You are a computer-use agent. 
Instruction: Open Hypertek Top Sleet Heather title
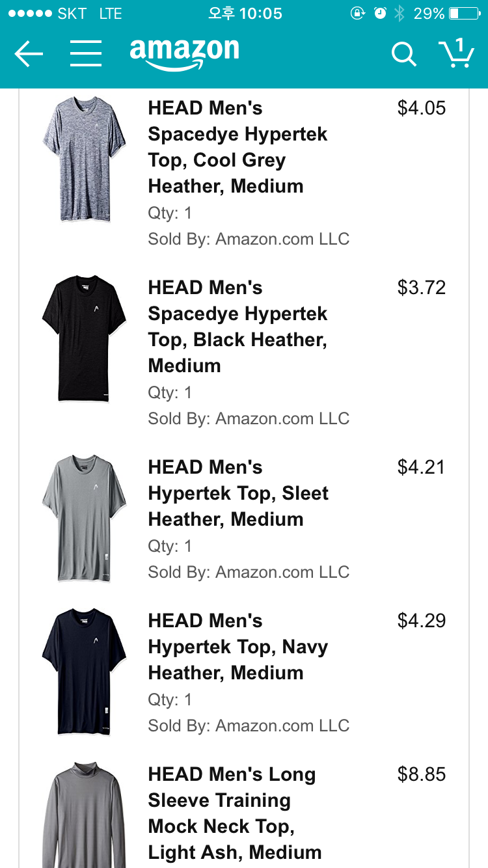(x=237, y=493)
